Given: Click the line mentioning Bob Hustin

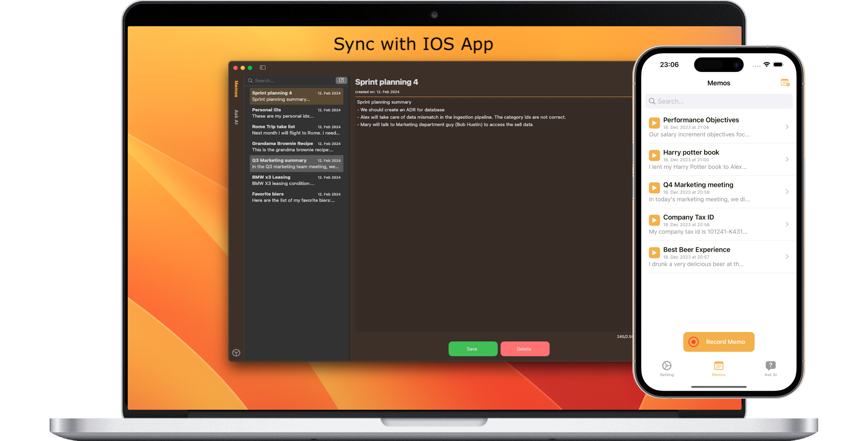Looking at the screenshot, I should point(445,125).
